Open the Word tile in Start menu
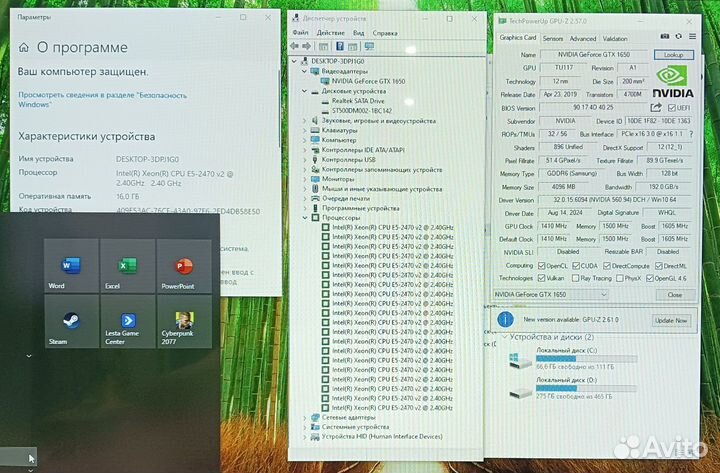Screen dimensions: 720x473 coord(71,266)
